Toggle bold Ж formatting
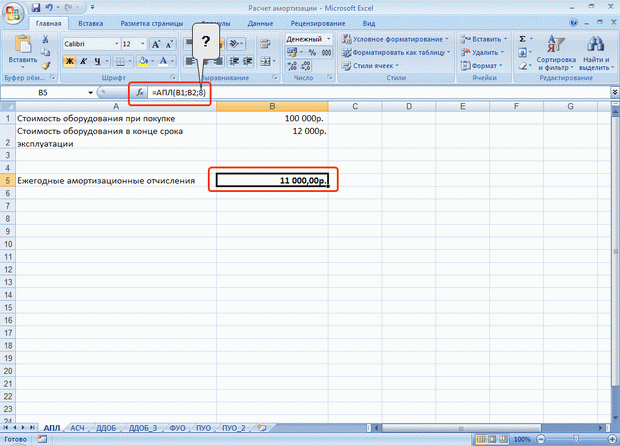This screenshot has width=620, height=446. [70, 61]
